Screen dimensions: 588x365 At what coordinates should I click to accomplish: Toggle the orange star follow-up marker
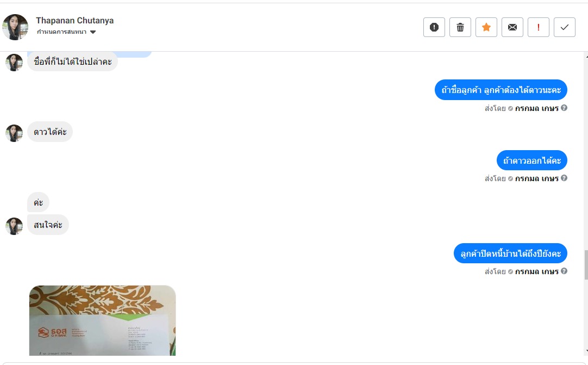tap(486, 27)
